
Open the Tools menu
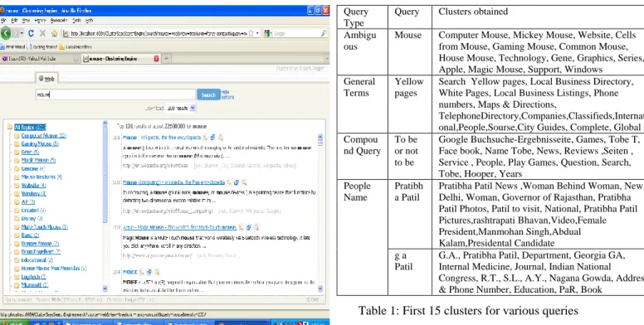click(x=76, y=20)
